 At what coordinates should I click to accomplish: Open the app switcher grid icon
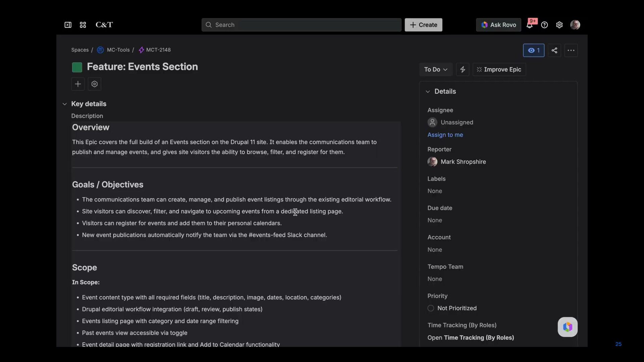[83, 25]
